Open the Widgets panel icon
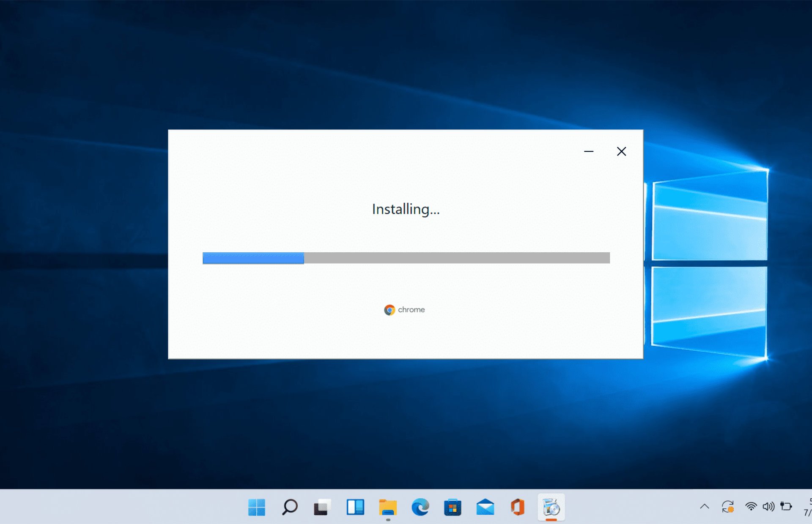Screen dimensions: 812x524 pos(355,507)
